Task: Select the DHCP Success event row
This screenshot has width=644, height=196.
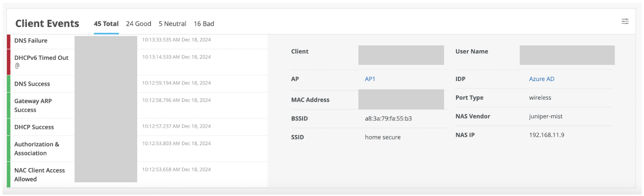Action: click(x=34, y=127)
